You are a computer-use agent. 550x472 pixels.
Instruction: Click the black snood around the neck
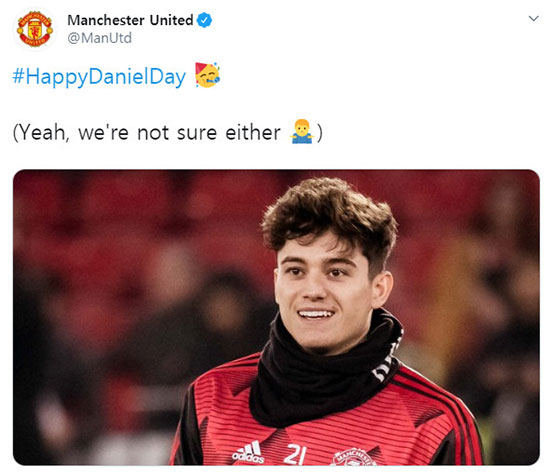324,372
